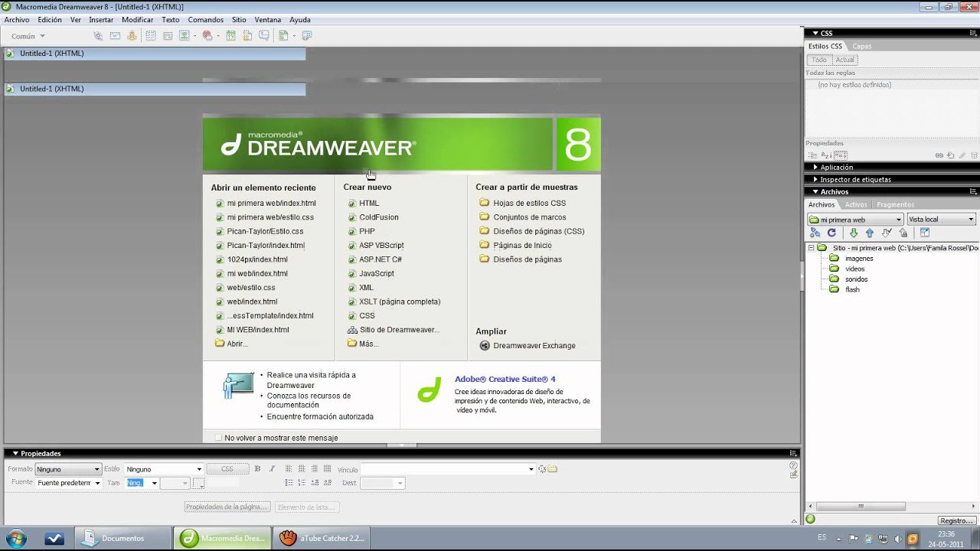Click the ordered list icon in Propiedades

coord(302,483)
